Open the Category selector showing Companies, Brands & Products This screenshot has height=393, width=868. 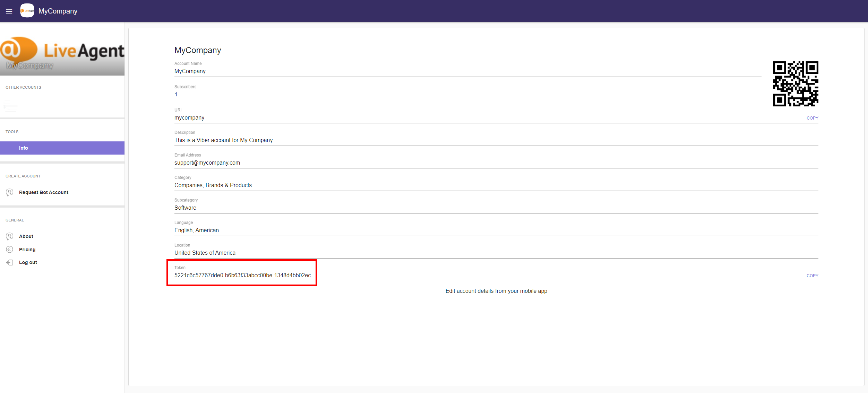pos(213,185)
